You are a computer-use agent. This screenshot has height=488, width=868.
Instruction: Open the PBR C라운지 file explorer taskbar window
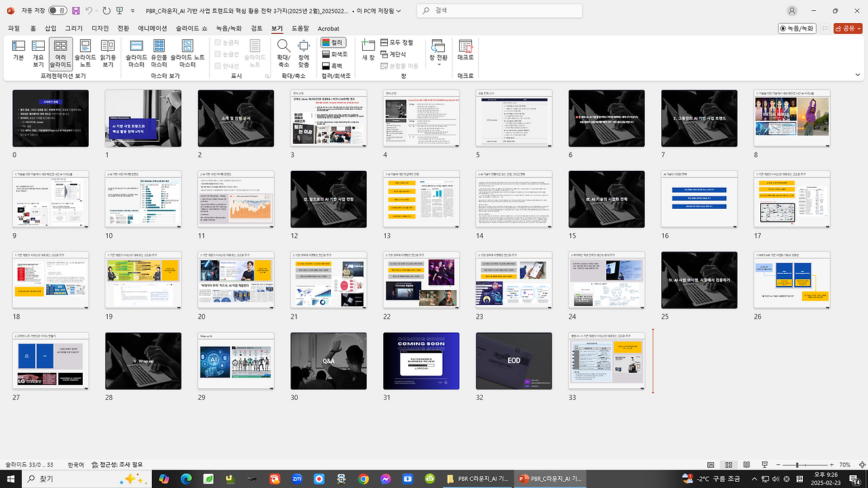click(478, 479)
